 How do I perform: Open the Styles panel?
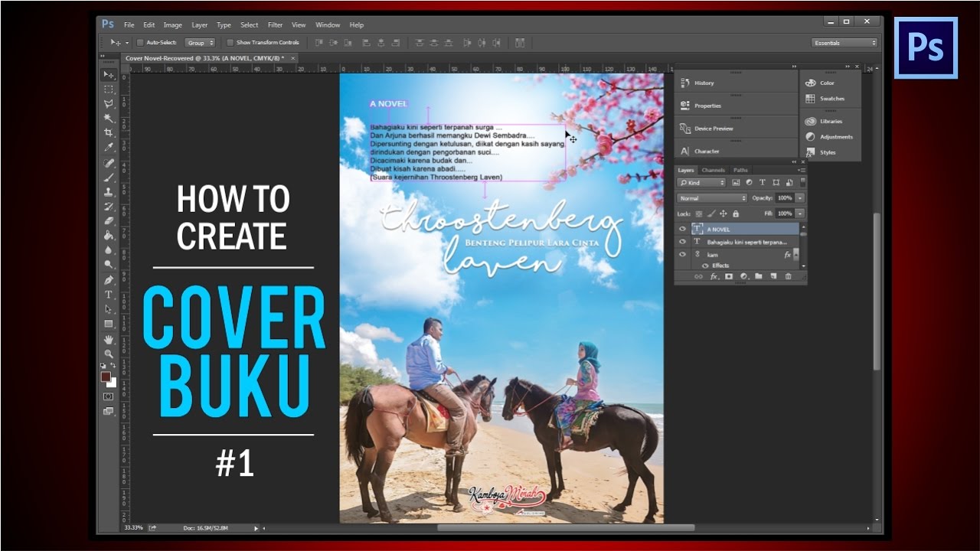click(x=820, y=152)
